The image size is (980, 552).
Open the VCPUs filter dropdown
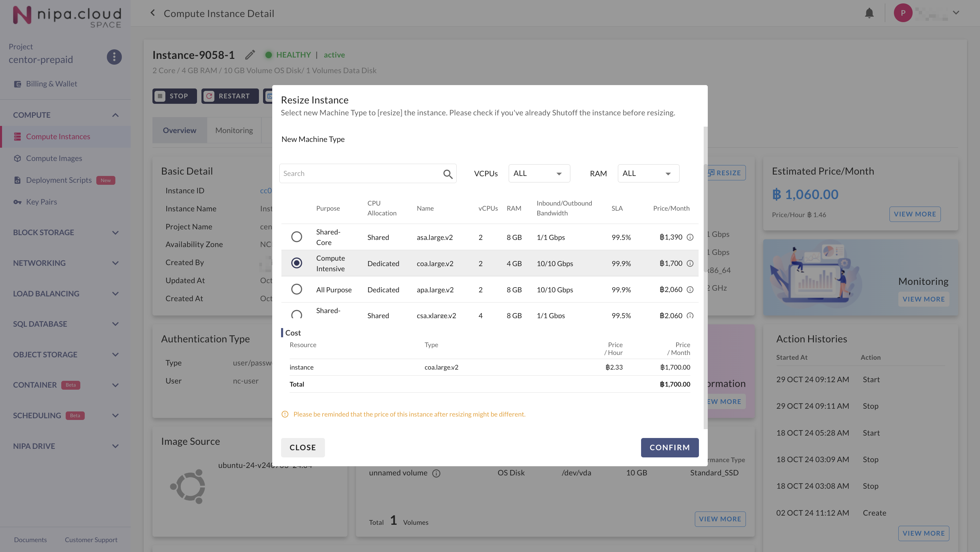pyautogui.click(x=539, y=174)
